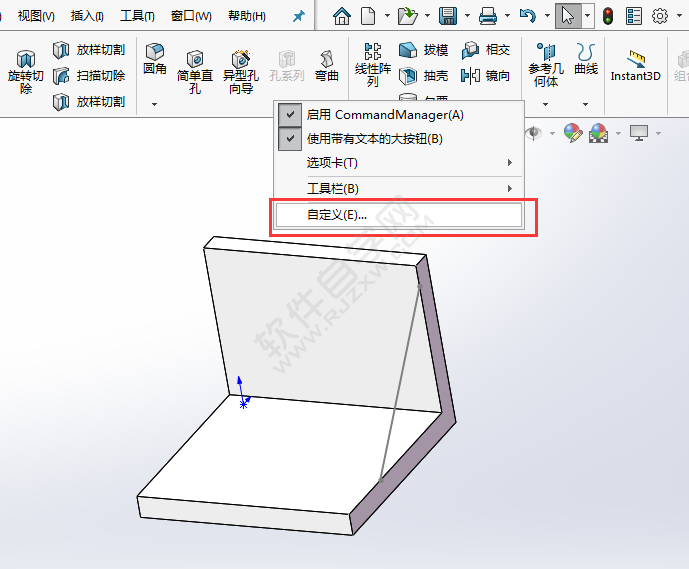Image resolution: width=689 pixels, height=569 pixels.
Task: Expand the 参考几何体 dropdown arrow
Action: click(x=545, y=104)
